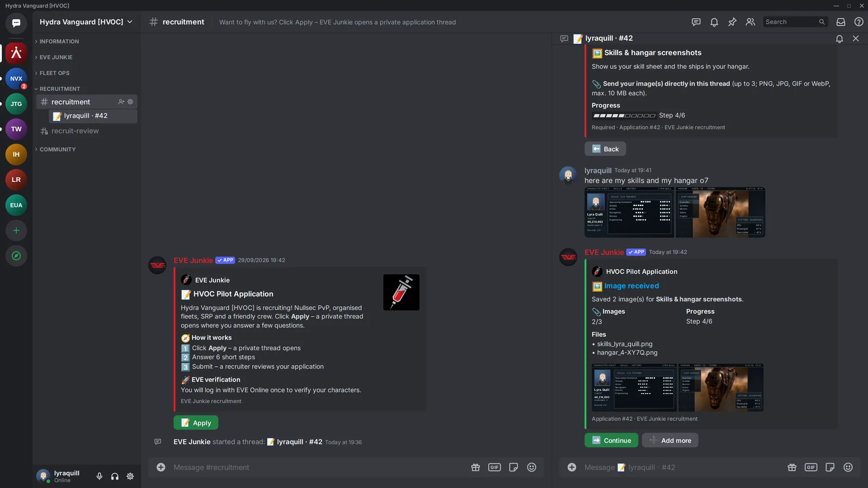Add attachment in thread message box

[x=572, y=467]
